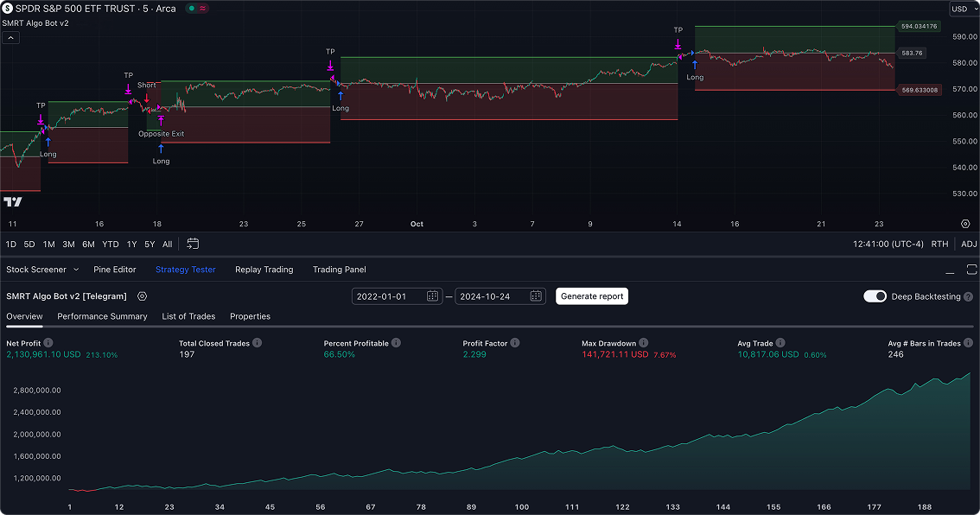Open the go-to-date calendar icon
The height and width of the screenshot is (515, 980).
point(193,244)
